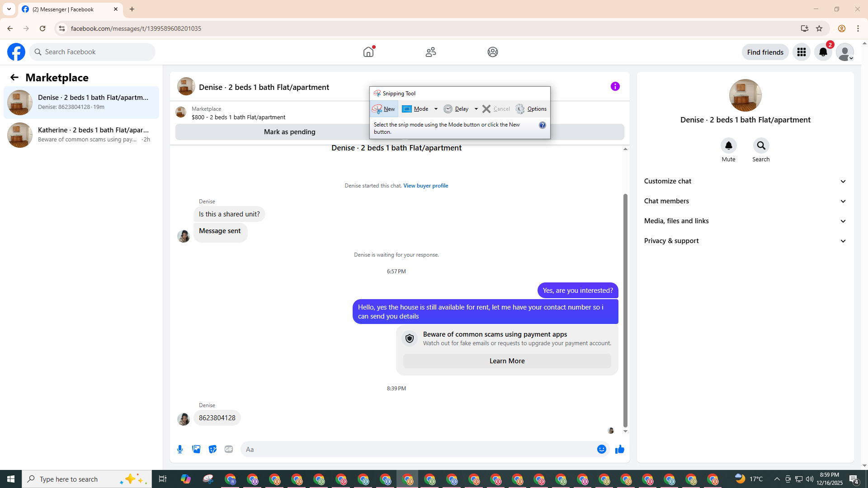Mute the Denise conversation

pos(728,145)
